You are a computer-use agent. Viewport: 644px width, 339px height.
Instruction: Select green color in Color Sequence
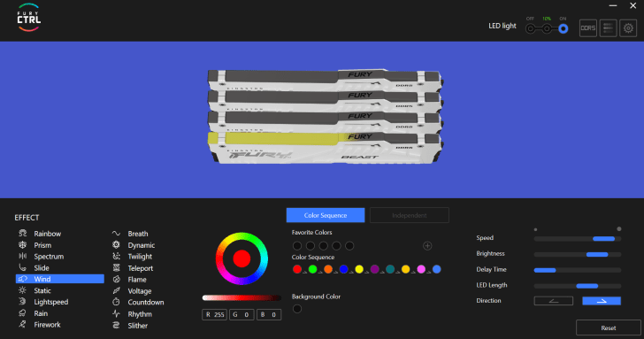click(x=312, y=269)
